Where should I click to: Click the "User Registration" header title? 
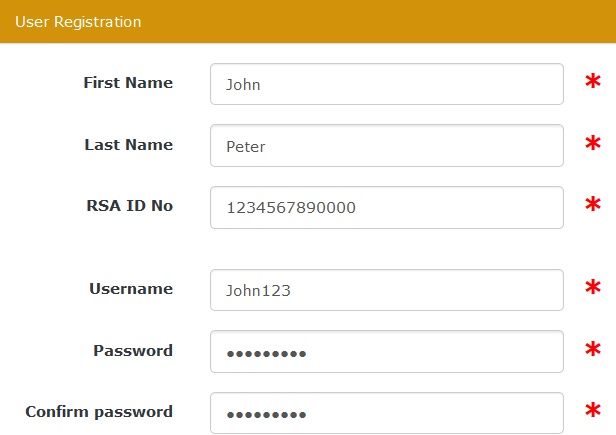pos(78,21)
